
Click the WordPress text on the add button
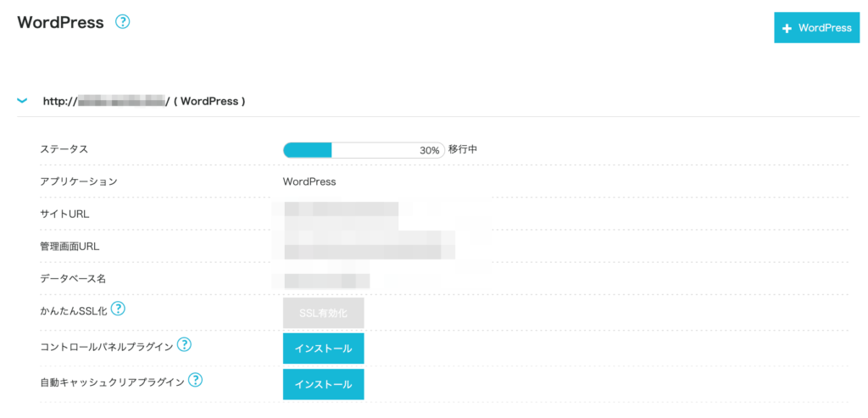(825, 28)
